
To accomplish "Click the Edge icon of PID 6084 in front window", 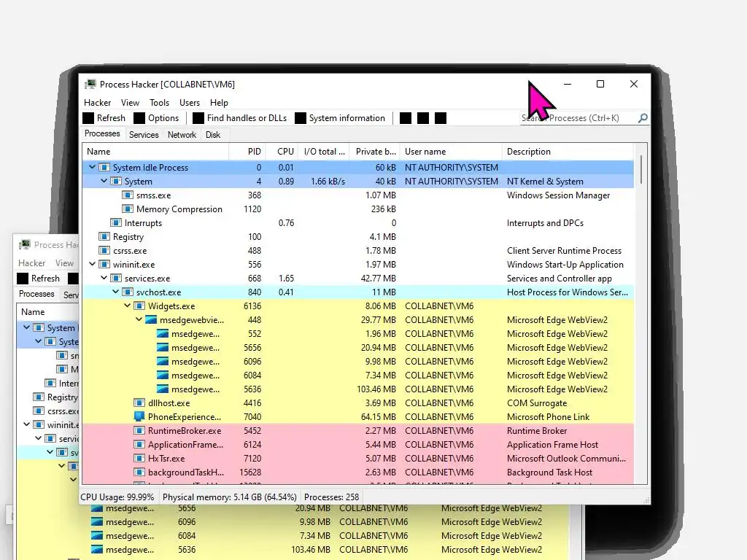I will pos(163,376).
